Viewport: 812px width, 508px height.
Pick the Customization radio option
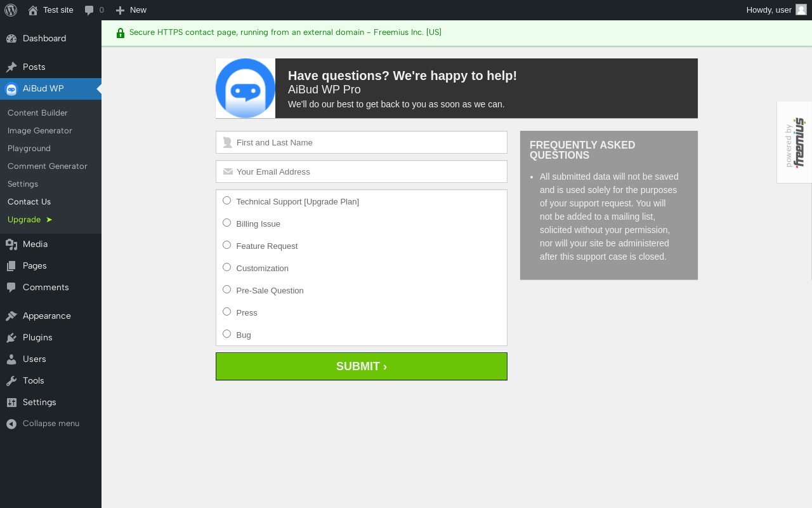[x=226, y=267]
